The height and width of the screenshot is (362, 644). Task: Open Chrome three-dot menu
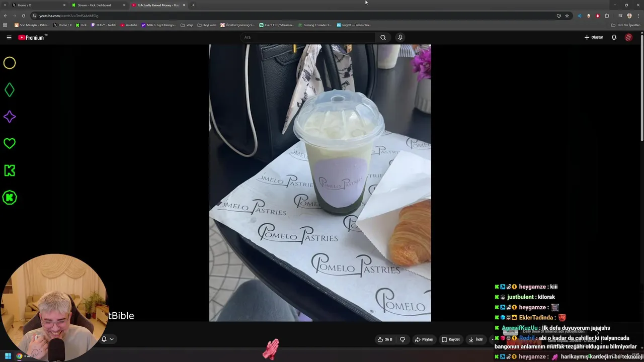pyautogui.click(x=638, y=16)
